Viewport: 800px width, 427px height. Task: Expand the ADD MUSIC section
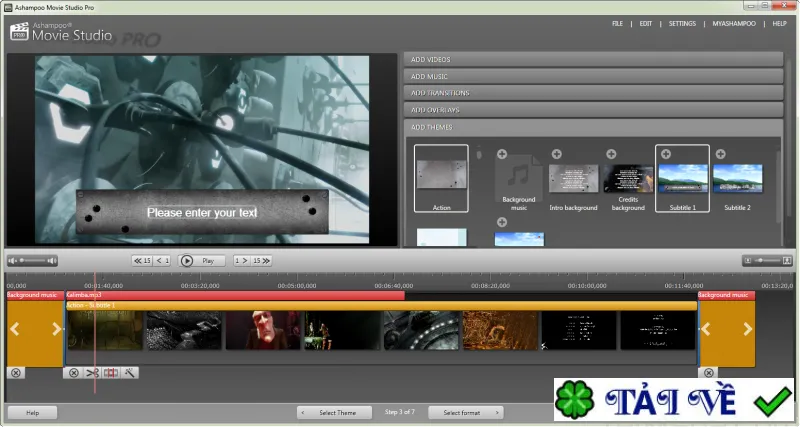tap(593, 77)
